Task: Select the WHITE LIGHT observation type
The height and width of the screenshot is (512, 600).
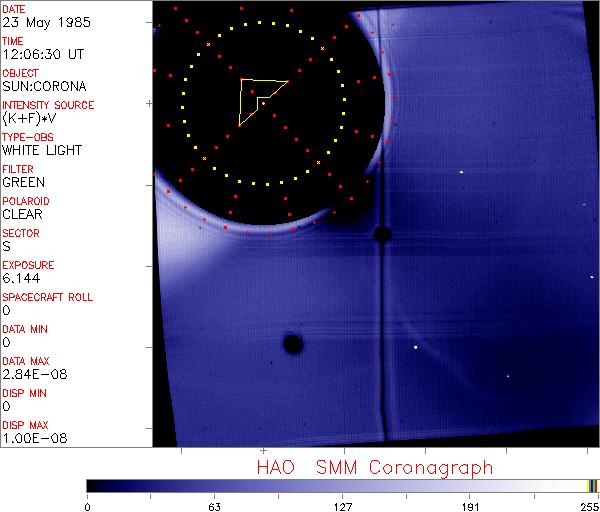Action: click(42, 151)
